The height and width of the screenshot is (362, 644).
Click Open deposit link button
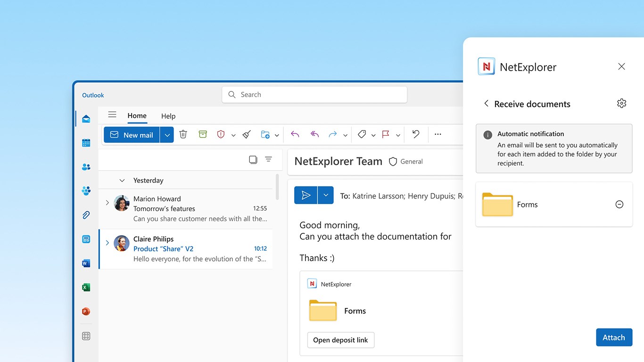tap(340, 340)
